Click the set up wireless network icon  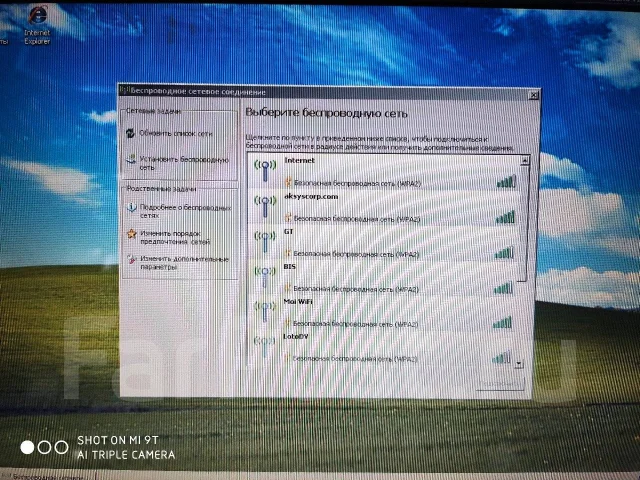(131, 160)
